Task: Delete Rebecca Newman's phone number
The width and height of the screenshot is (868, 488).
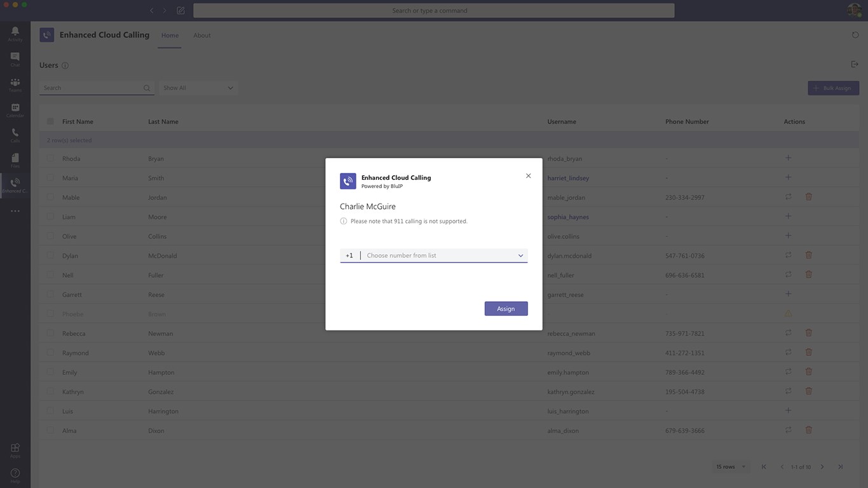Action: click(x=808, y=333)
